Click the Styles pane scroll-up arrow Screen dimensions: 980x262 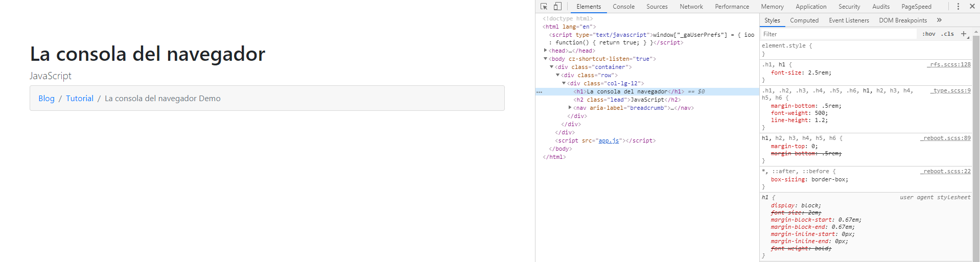click(976, 32)
